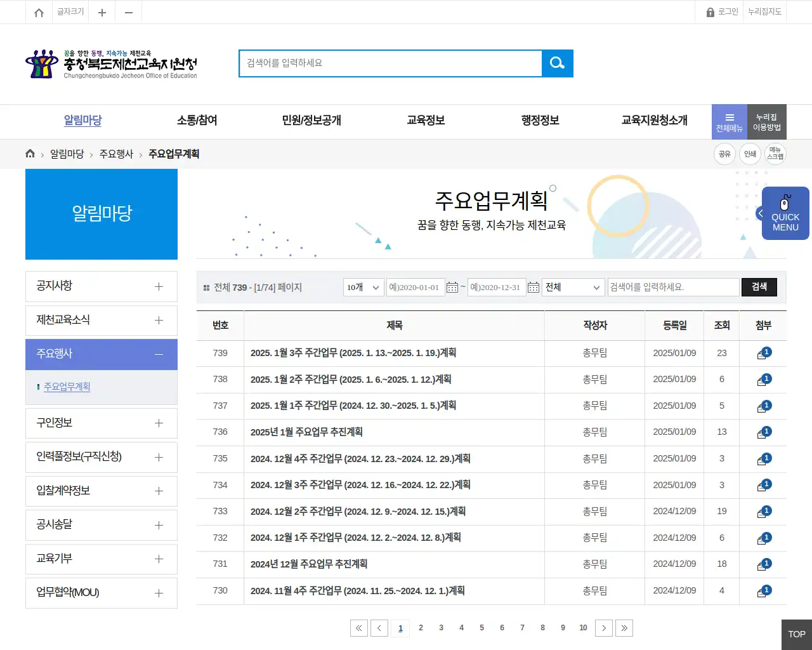
Task: Click the end date input field
Action: [497, 288]
